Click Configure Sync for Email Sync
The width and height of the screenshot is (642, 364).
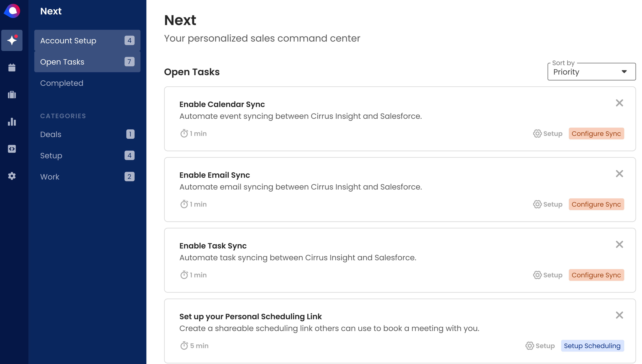click(596, 204)
